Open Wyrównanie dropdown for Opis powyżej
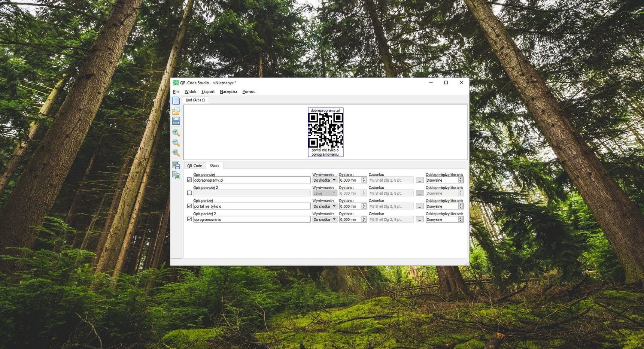 [x=325, y=180]
